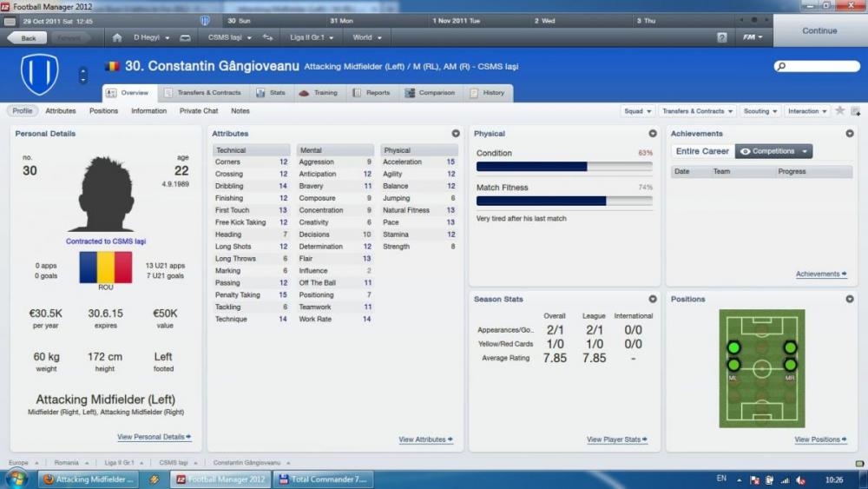The image size is (868, 489).
Task: Open the Season Stats panel options icon
Action: 653,299
